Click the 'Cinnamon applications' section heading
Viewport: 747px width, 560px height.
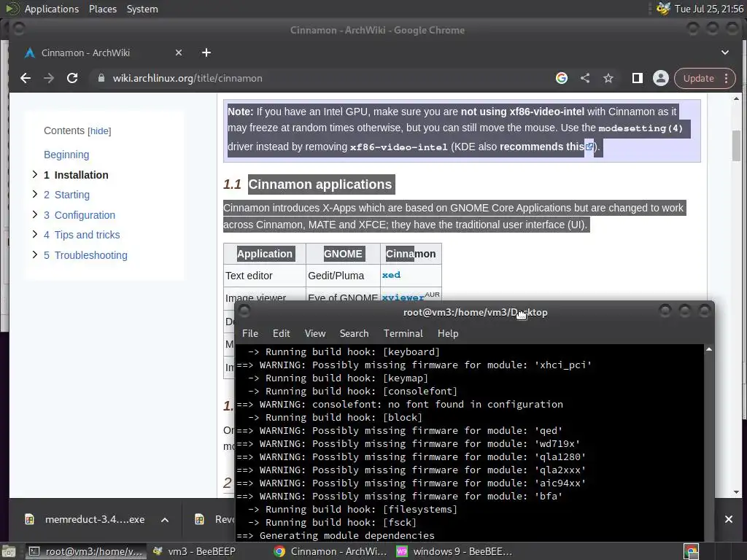click(320, 184)
